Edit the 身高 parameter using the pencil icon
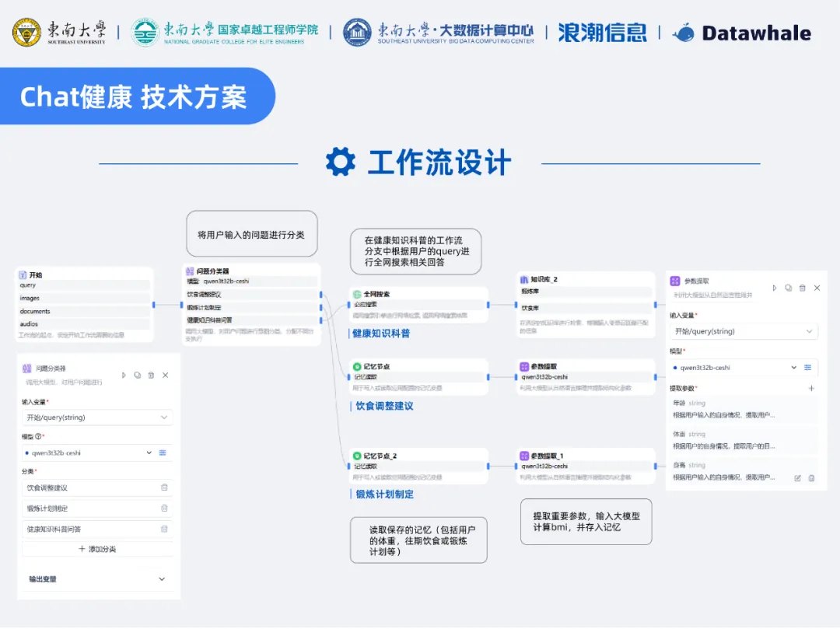 point(797,477)
